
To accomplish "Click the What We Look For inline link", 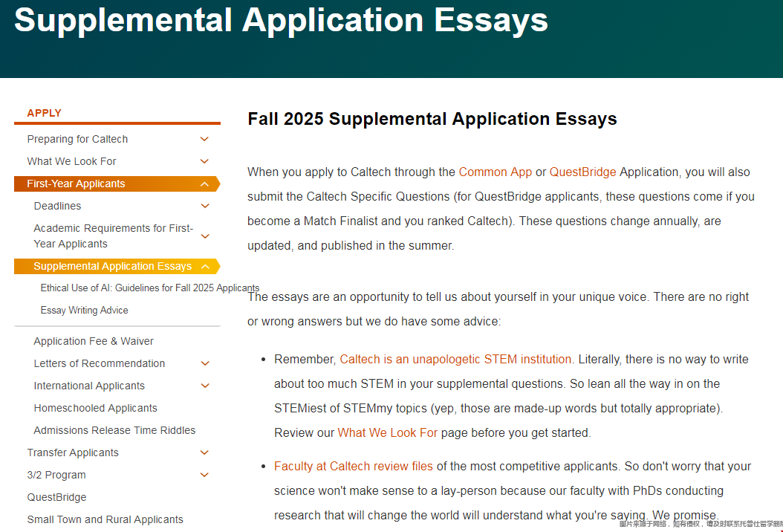I will [388, 432].
